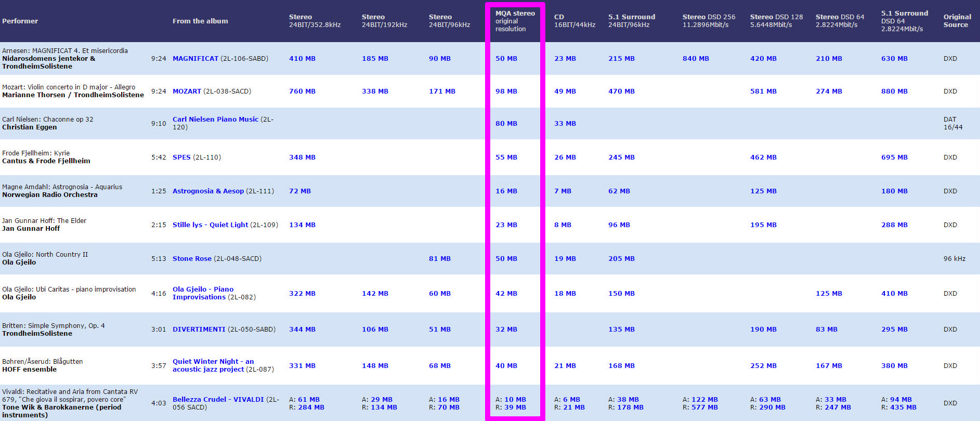Viewport: 980px width, 421px height.
Task: Open the DIVERTIMENTI album link
Action: coord(199,330)
